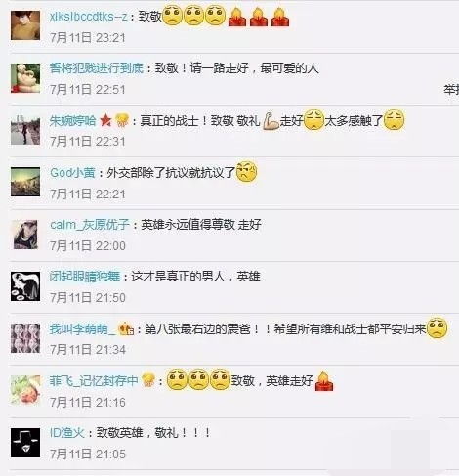The image size is (459, 476).
Task: Open God小苗 user profile link
Action: (x=72, y=173)
